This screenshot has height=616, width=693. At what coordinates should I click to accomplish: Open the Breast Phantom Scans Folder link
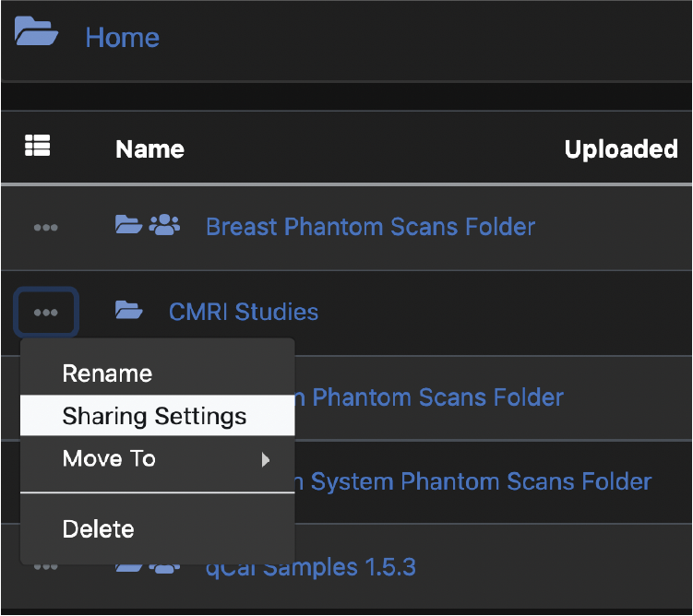(x=370, y=227)
